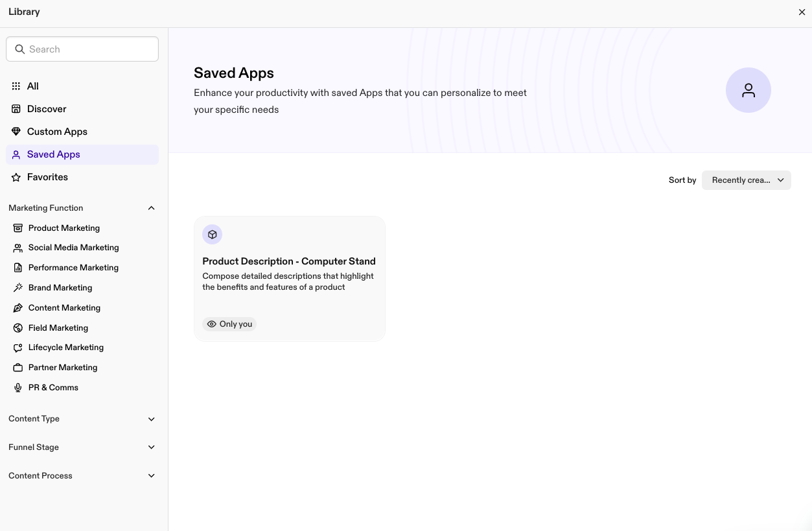Click the Content Type section label

click(x=34, y=419)
